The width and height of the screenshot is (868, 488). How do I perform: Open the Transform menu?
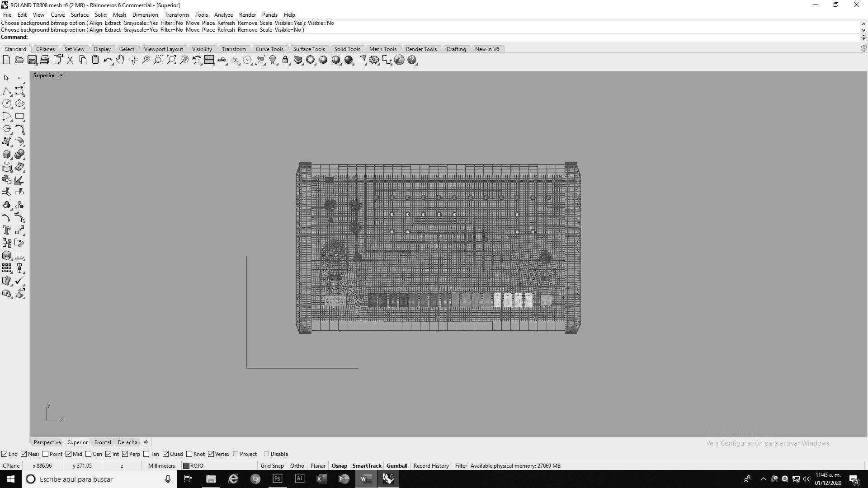[x=176, y=15]
